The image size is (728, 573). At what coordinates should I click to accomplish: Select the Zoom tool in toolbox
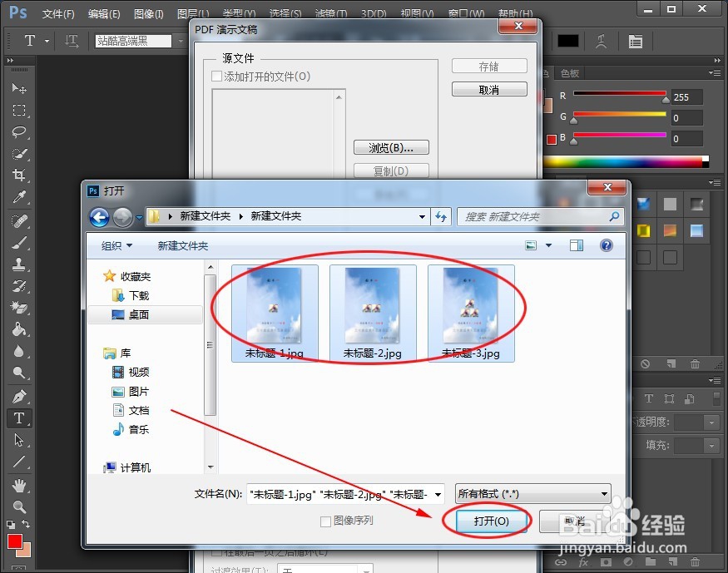[19, 506]
